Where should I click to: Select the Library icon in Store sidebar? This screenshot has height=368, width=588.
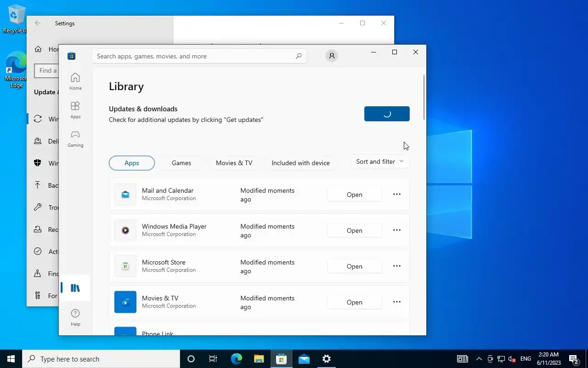tap(75, 288)
